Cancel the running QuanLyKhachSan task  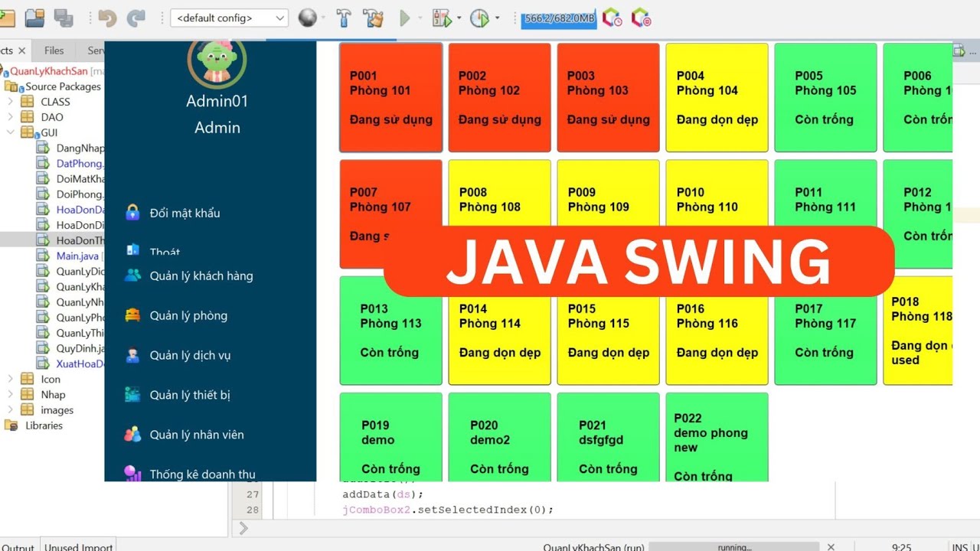click(831, 546)
